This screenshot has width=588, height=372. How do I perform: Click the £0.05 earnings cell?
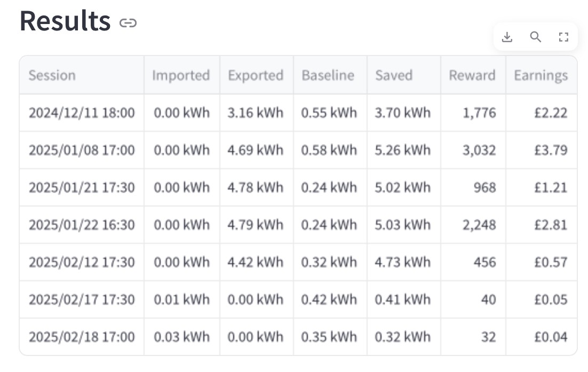pos(542,299)
